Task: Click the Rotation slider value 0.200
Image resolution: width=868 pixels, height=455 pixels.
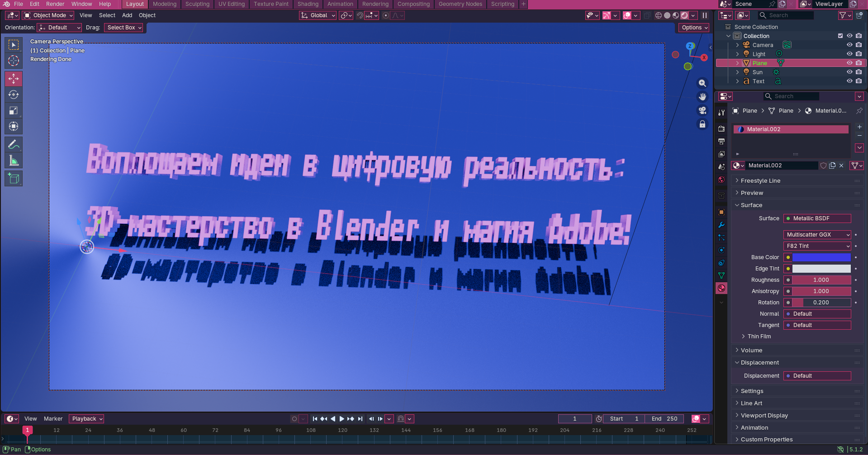Action: (821, 303)
